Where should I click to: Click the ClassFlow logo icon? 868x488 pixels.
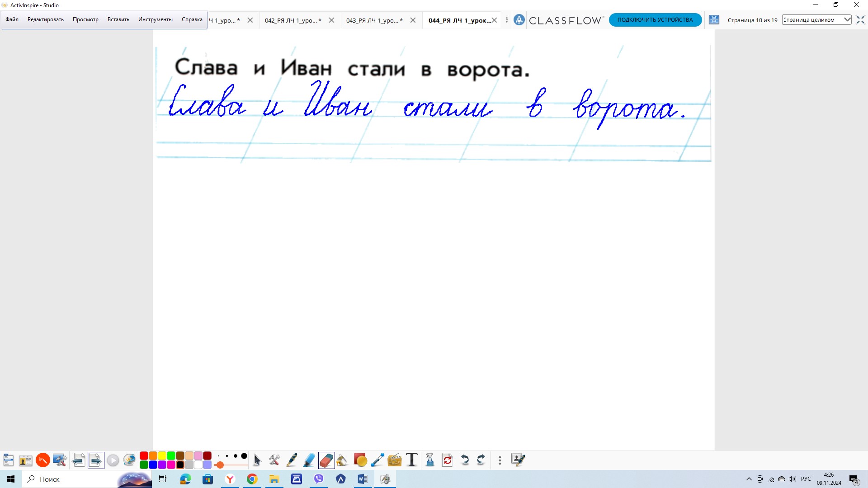pyautogui.click(x=519, y=20)
